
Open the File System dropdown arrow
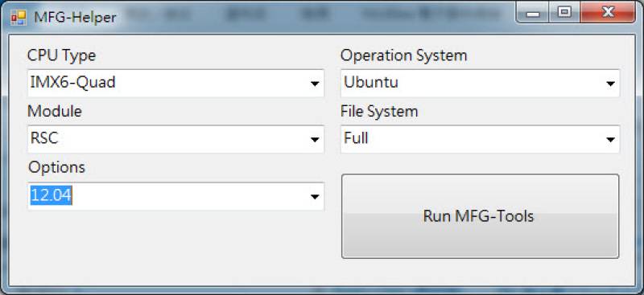pos(610,140)
